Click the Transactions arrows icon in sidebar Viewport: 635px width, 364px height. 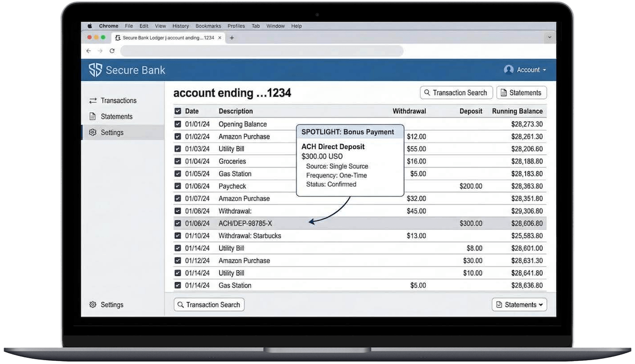tap(93, 101)
